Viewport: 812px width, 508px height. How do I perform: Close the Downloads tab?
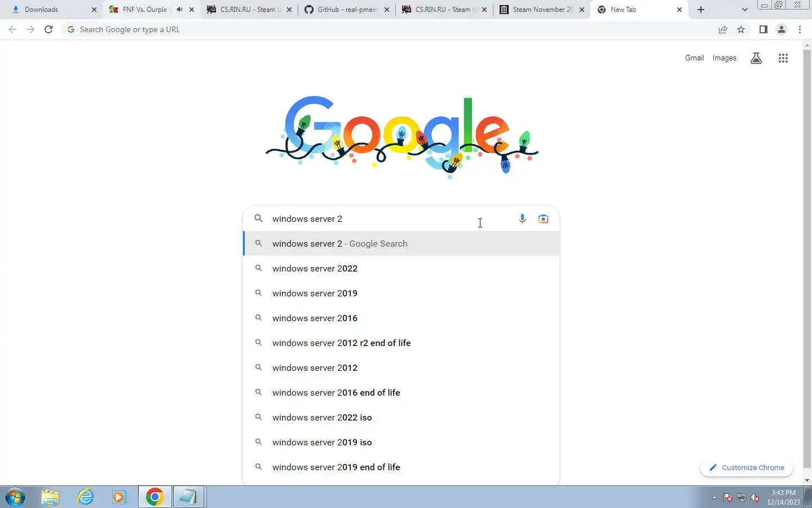click(94, 10)
